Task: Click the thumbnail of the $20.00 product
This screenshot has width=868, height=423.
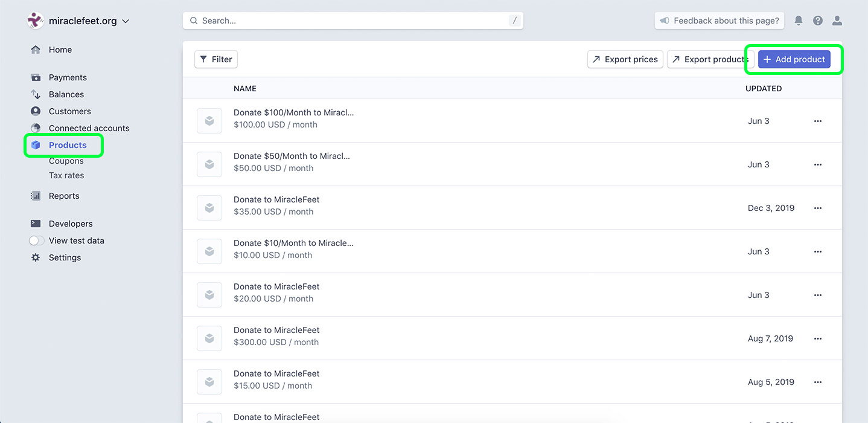Action: pyautogui.click(x=209, y=295)
